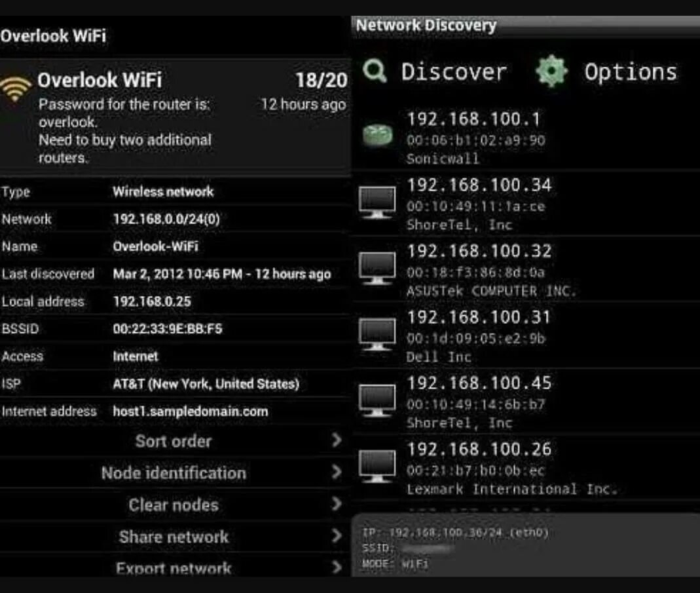Click the monitor icon for 192.168.100.31
700x593 pixels.
(x=377, y=335)
